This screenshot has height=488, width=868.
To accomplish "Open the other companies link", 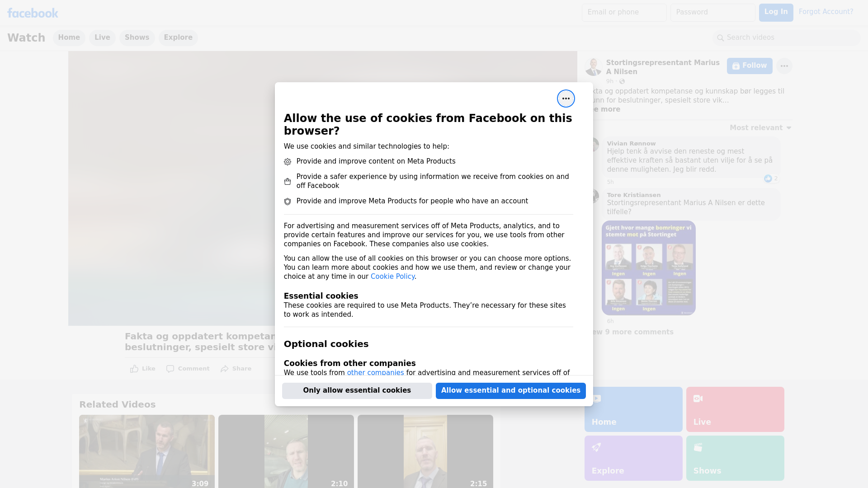I will tap(375, 373).
